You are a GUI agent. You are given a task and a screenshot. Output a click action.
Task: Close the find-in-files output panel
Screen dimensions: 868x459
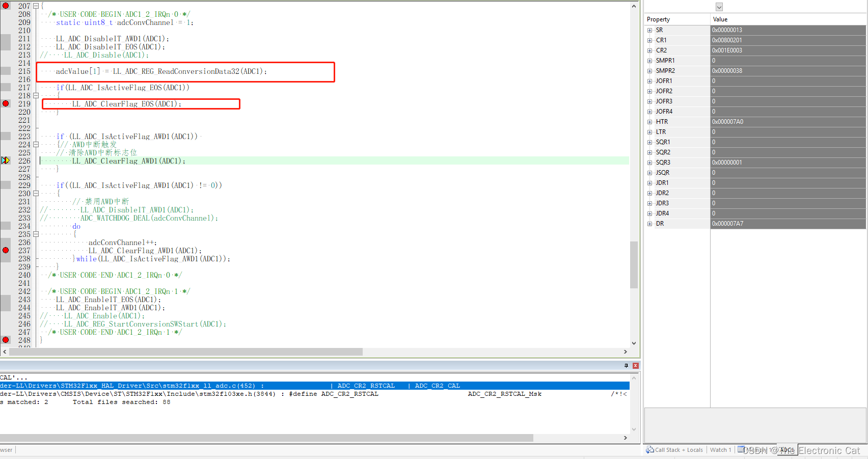(x=636, y=366)
